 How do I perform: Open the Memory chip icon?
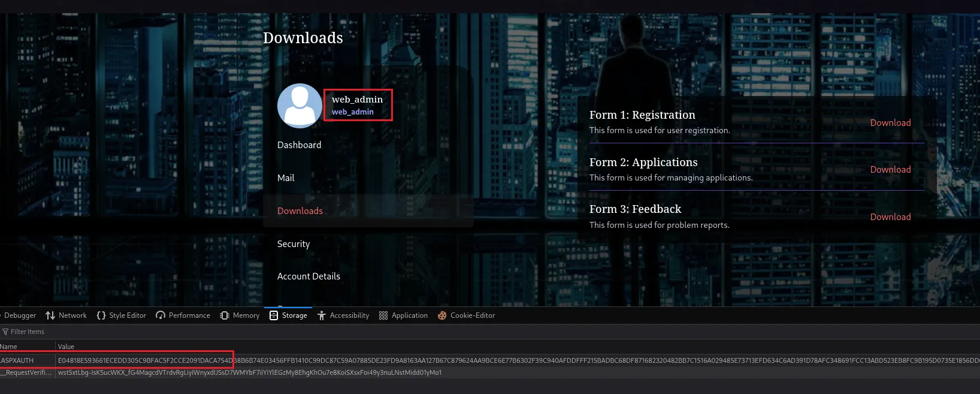point(225,315)
